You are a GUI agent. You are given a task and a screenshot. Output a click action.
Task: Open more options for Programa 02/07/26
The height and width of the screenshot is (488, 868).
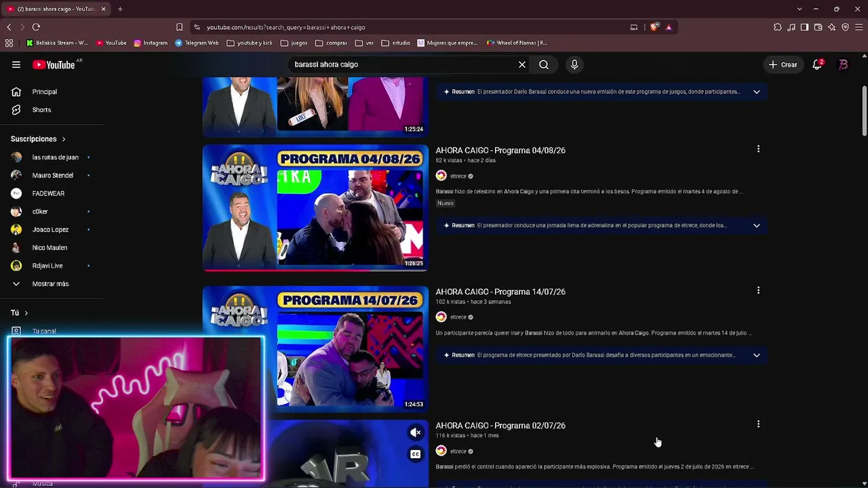(x=758, y=424)
